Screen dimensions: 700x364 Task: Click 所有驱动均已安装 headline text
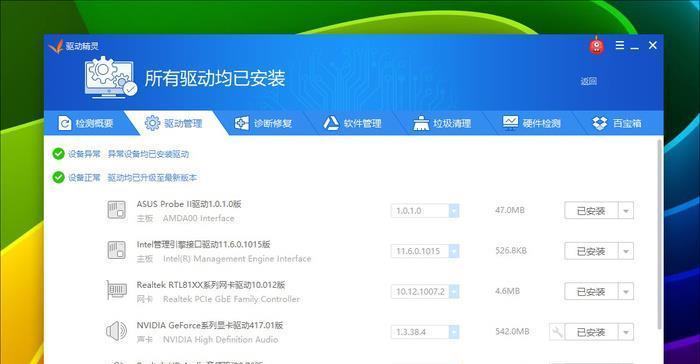pyautogui.click(x=215, y=78)
